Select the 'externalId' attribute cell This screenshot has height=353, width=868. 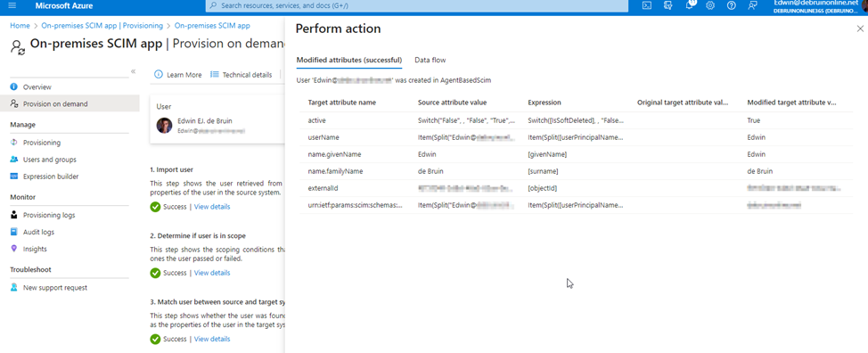pyautogui.click(x=323, y=189)
